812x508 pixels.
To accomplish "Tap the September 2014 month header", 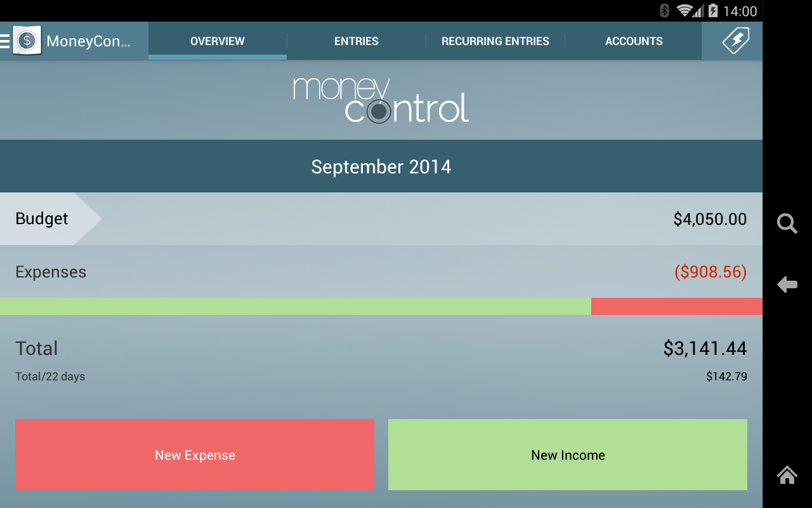I will [381, 166].
